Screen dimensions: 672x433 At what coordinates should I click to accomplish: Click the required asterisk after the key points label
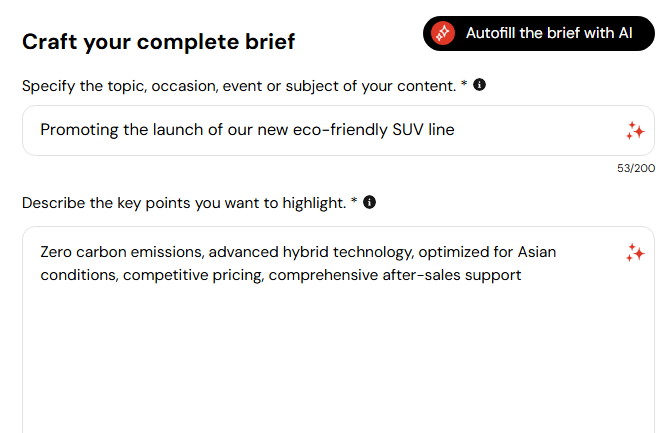(354, 200)
